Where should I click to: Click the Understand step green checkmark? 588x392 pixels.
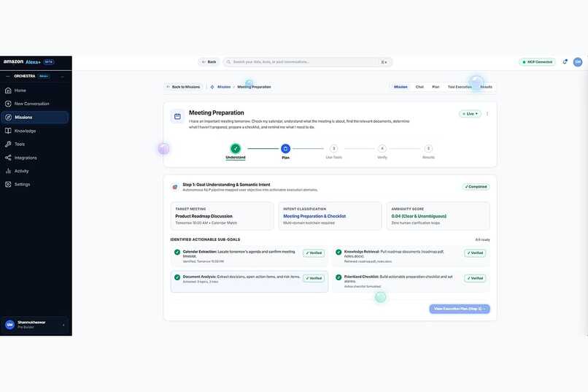pos(236,148)
